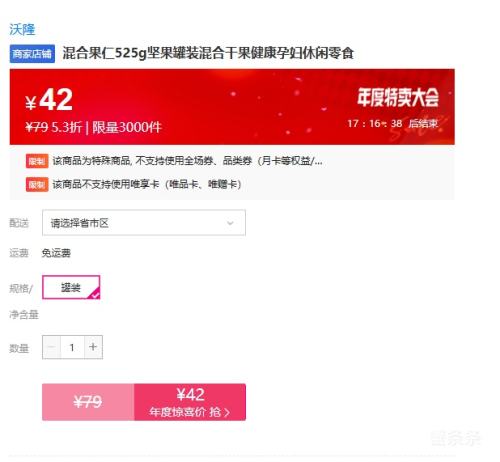The height and width of the screenshot is (462, 500).
Task: Click the quantity input field showing 1
Action: (72, 347)
